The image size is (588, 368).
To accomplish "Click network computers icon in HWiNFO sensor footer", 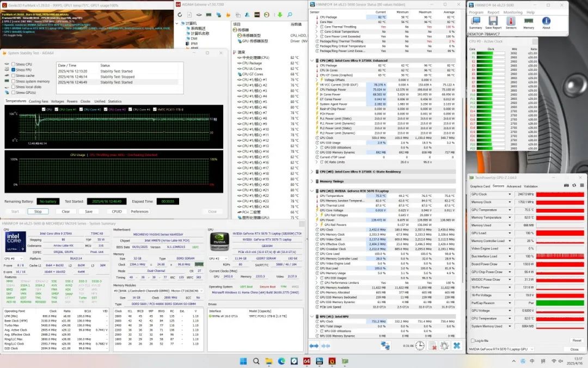I will pyautogui.click(x=385, y=346).
